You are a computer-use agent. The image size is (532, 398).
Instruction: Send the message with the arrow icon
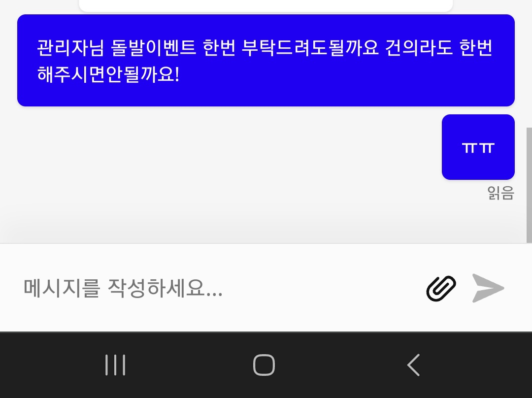coord(488,288)
